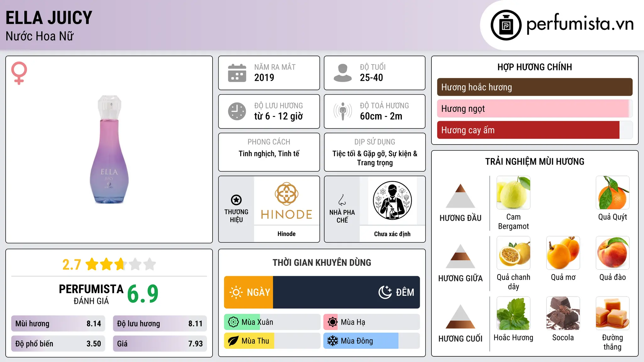Click the longevity value từ 6 - 12 giờ

pyautogui.click(x=279, y=116)
